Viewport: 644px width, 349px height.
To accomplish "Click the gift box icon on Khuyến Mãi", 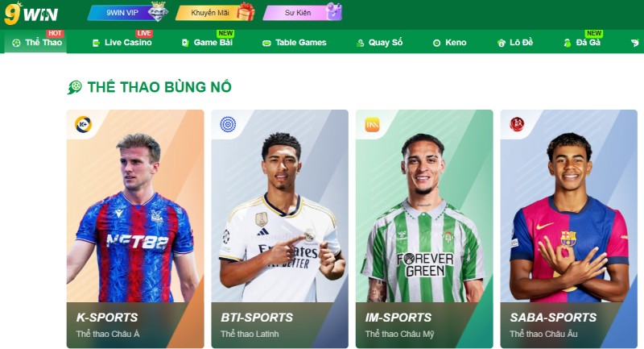I will tap(246, 11).
